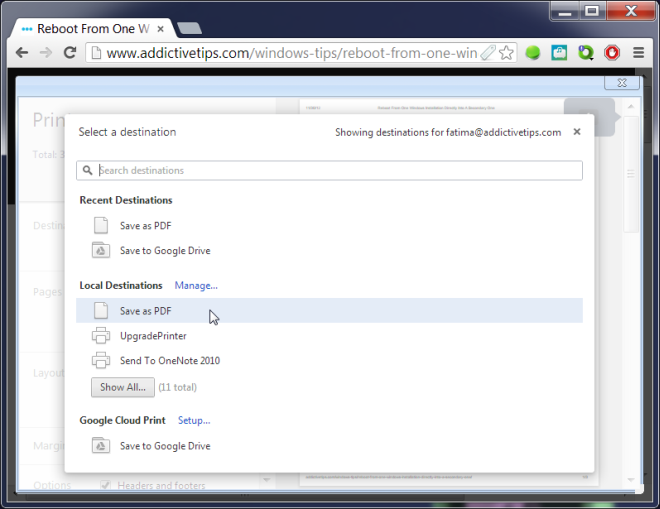Click the address bar URL
The width and height of the screenshot is (660, 509).
pos(291,53)
